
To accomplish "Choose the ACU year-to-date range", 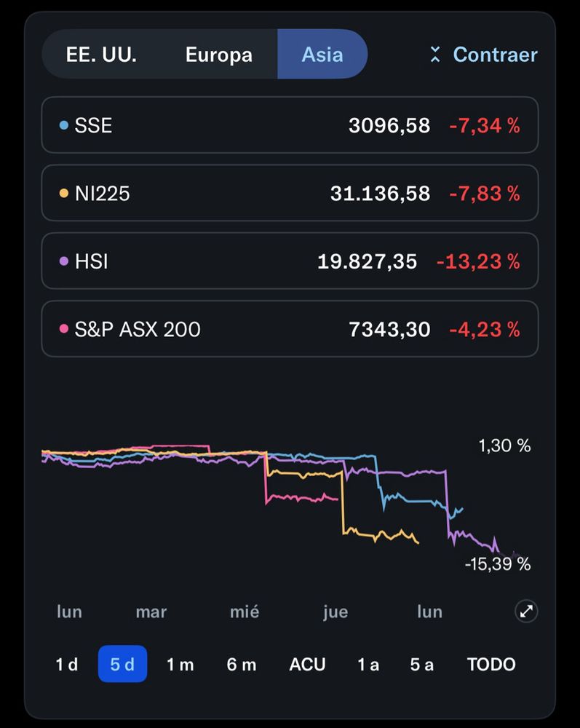I will point(307,664).
